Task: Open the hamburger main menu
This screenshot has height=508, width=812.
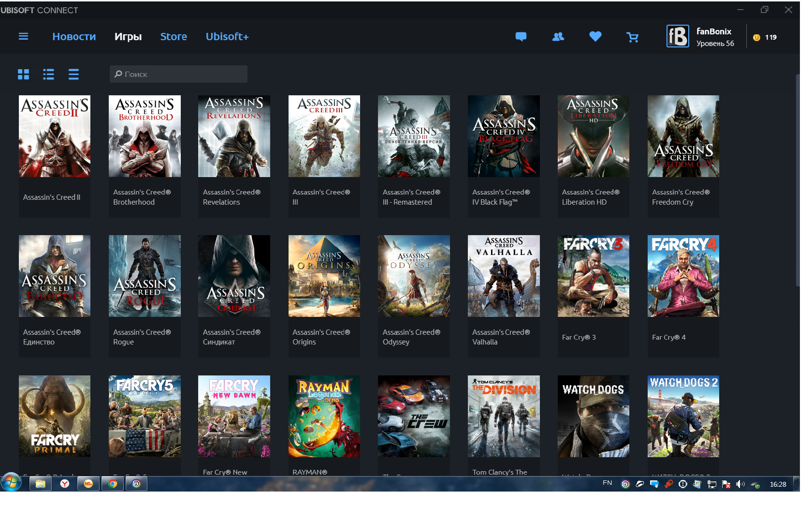Action: tap(23, 36)
